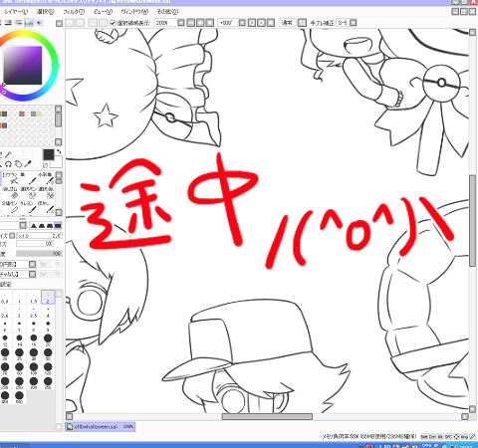Image resolution: width=478 pixels, height=448 pixels.
Task: Open the stabilizer S-5 dropdown
Action: tap(354, 23)
